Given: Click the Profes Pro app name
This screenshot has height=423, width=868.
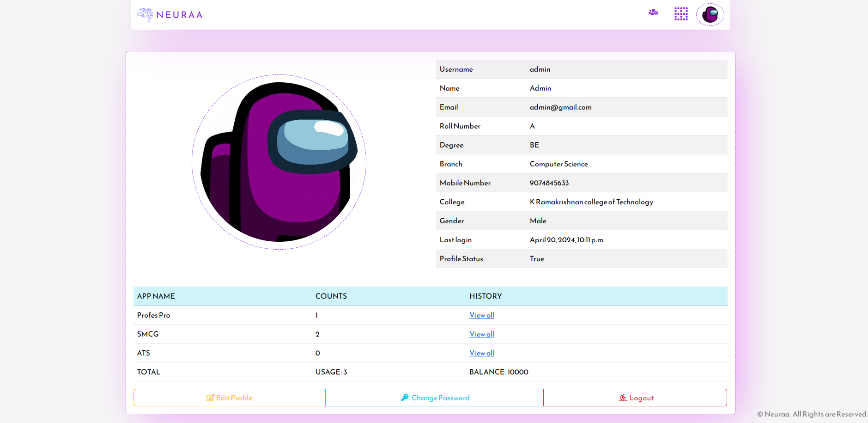Looking at the screenshot, I should (153, 315).
